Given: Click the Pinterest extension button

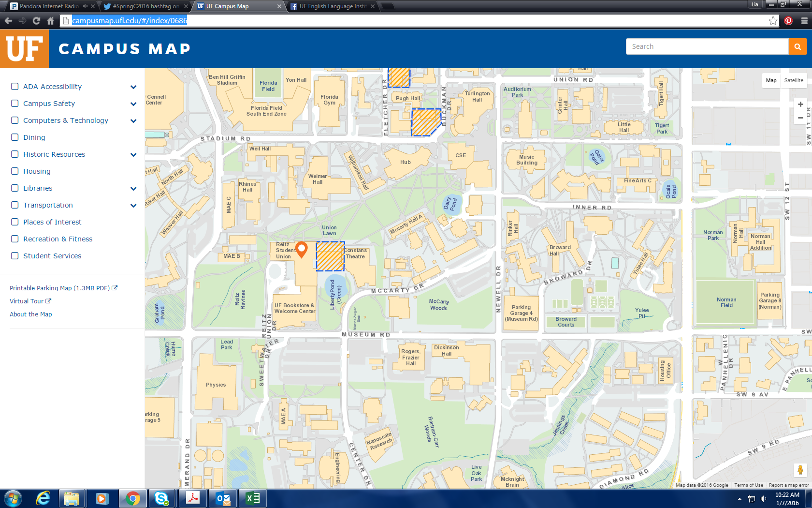Looking at the screenshot, I should 788,21.
